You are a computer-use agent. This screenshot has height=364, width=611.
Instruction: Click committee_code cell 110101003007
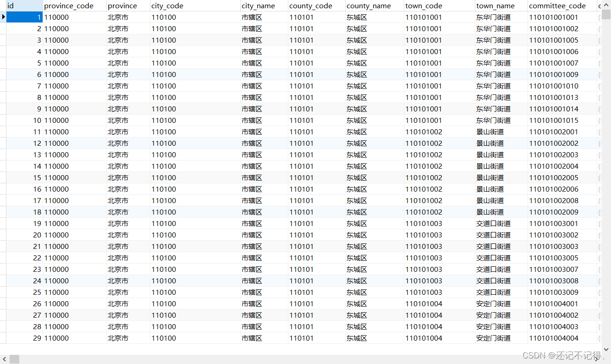pos(562,269)
